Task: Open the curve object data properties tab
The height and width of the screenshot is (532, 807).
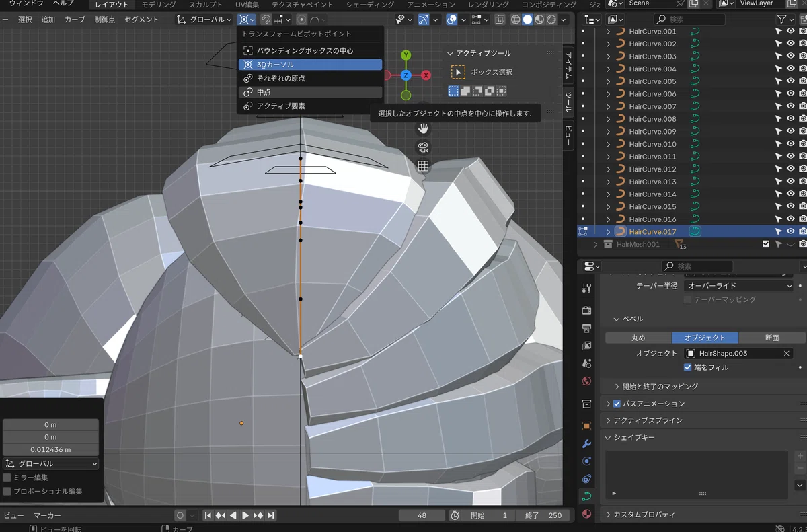Action: tap(586, 496)
